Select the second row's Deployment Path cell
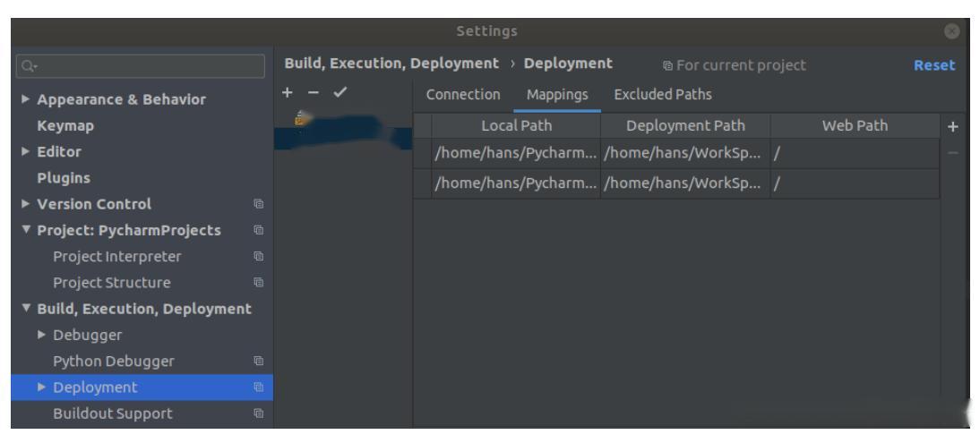The width and height of the screenshot is (980, 443). (684, 183)
